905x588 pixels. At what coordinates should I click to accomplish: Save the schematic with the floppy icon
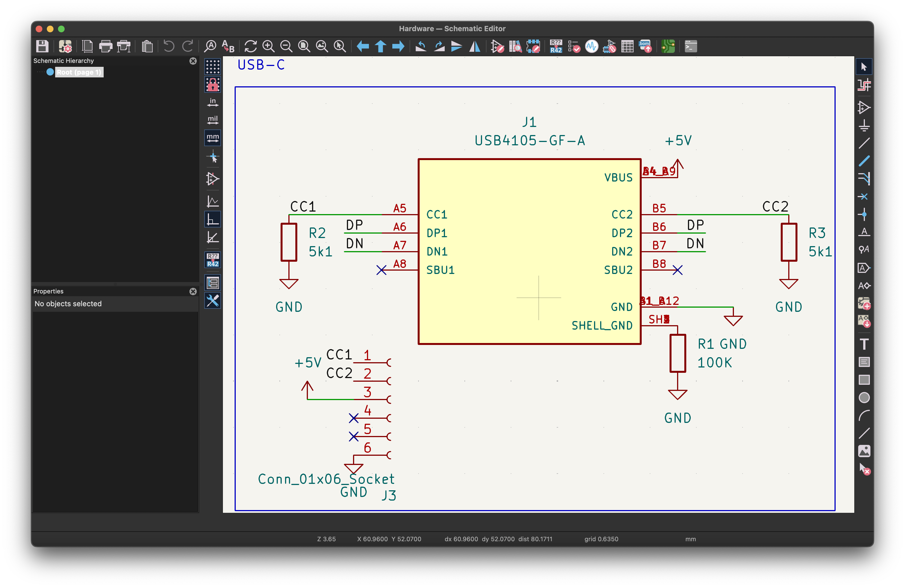tap(42, 46)
